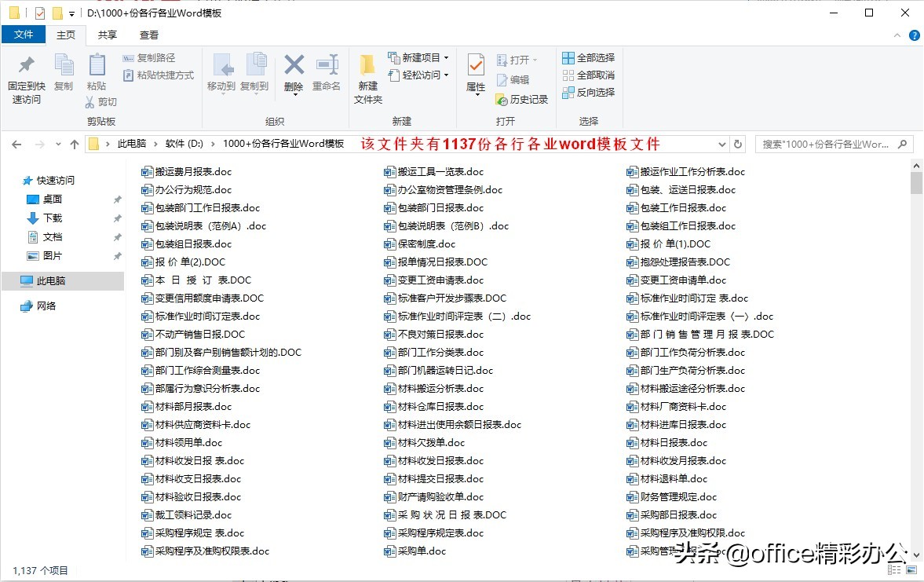Viewport: 924px width, 582px height.
Task: Select file 包装组工作日报表.doc
Action: pos(681,226)
